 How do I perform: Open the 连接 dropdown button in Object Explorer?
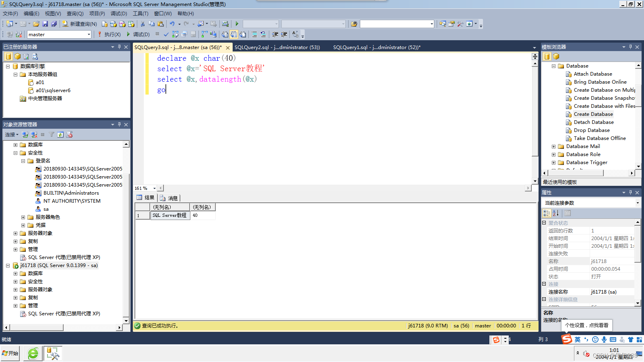11,134
